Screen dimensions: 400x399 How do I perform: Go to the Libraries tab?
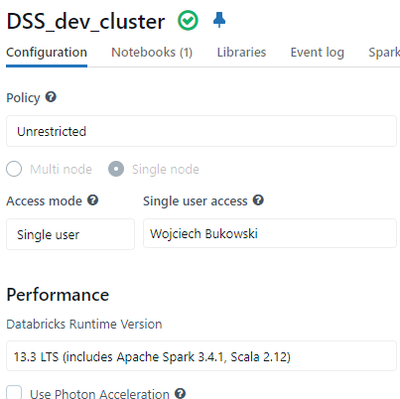point(242,52)
